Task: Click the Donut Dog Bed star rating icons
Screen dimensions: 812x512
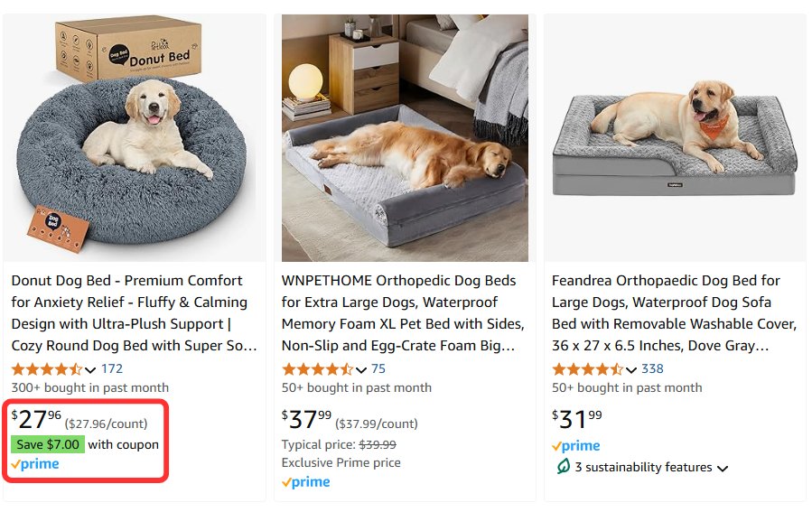Action: (x=45, y=369)
